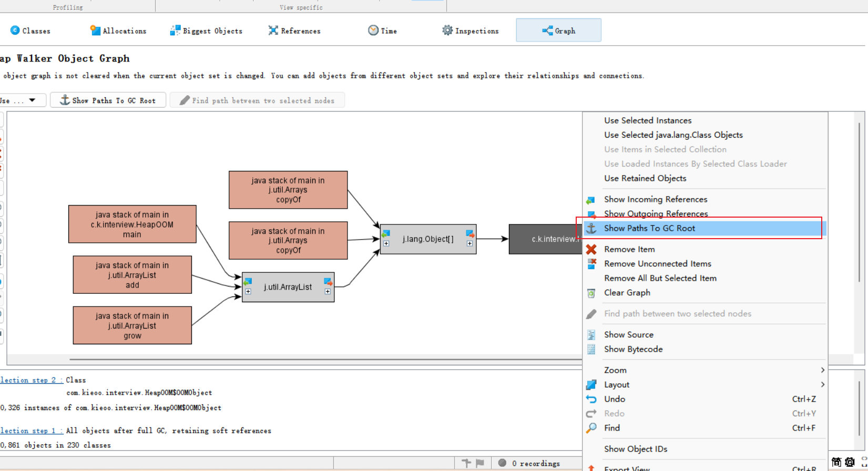Click outgoing references icon on j.util.ArrayList node
Screen dimensions: 868x471
point(328,282)
